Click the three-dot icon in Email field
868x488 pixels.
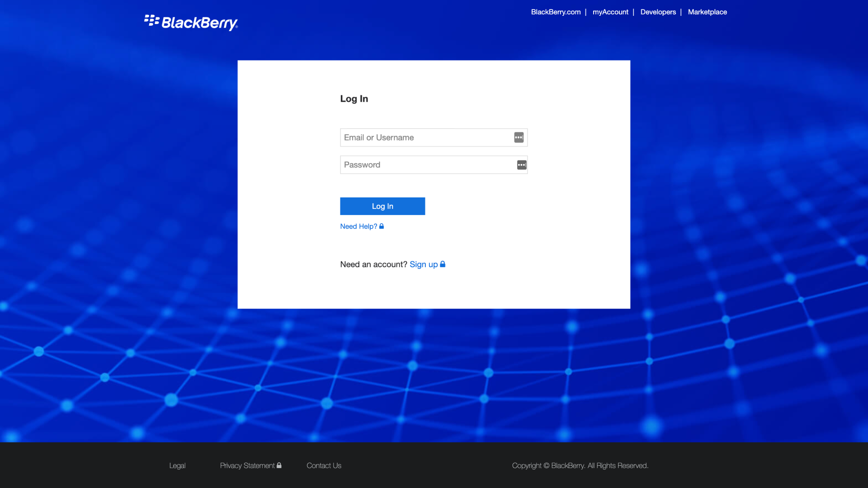coord(519,137)
